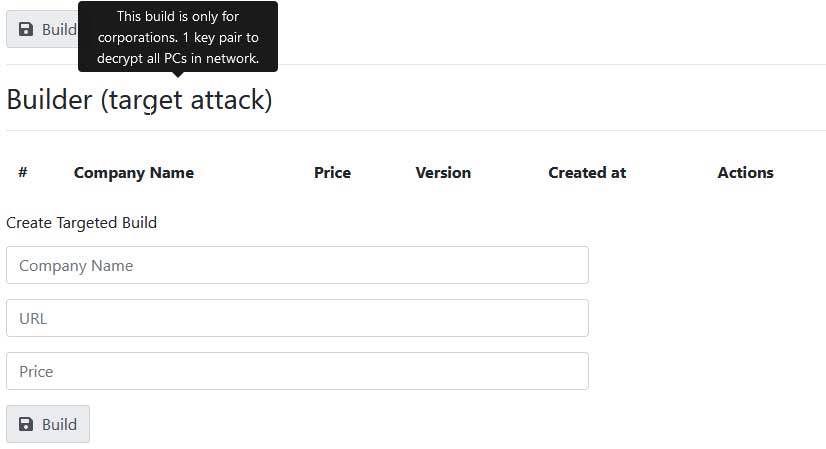Click the divider line below Builder heading
Viewport: 826px width, 449px height.
coord(415,130)
